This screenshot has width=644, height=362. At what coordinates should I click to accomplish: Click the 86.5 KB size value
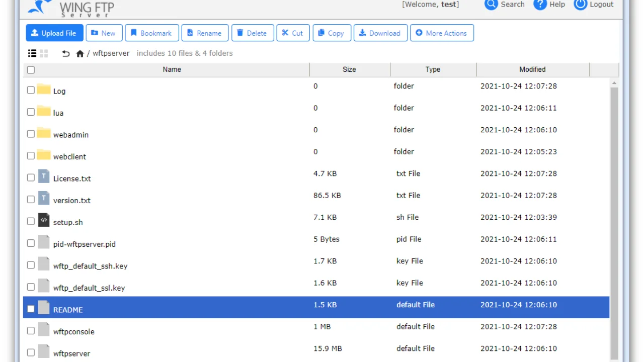pyautogui.click(x=327, y=195)
